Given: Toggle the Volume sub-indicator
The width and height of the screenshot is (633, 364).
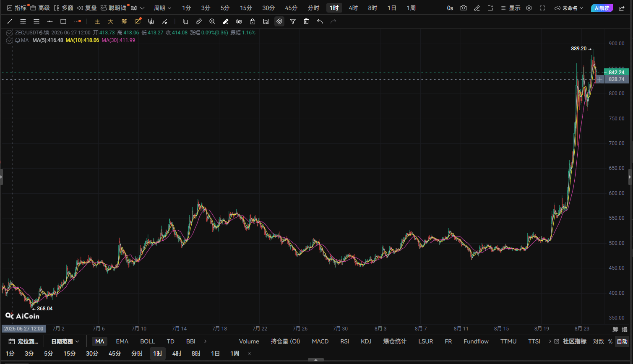Looking at the screenshot, I should click(x=249, y=341).
